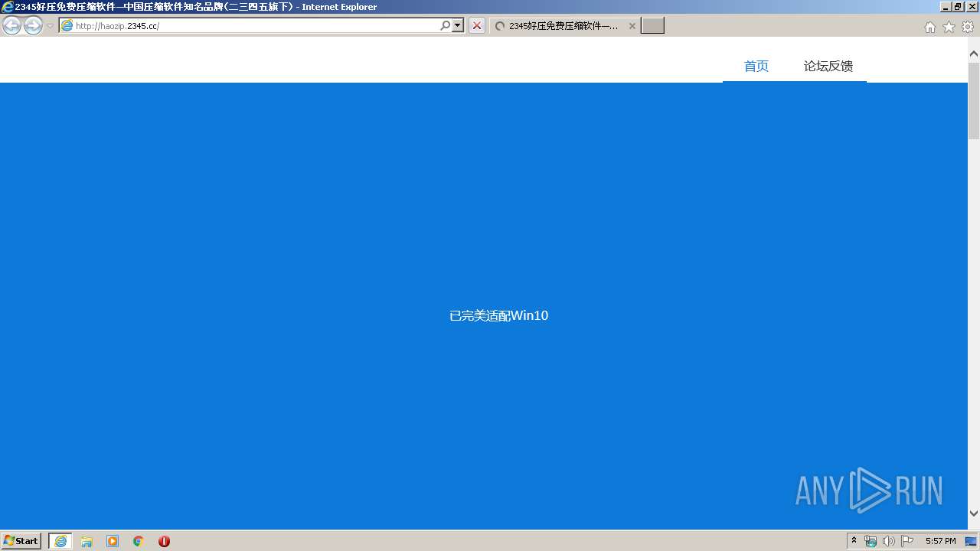The width and height of the screenshot is (980, 551).
Task: Click the IE logo in the title bar
Action: pyautogui.click(x=7, y=7)
